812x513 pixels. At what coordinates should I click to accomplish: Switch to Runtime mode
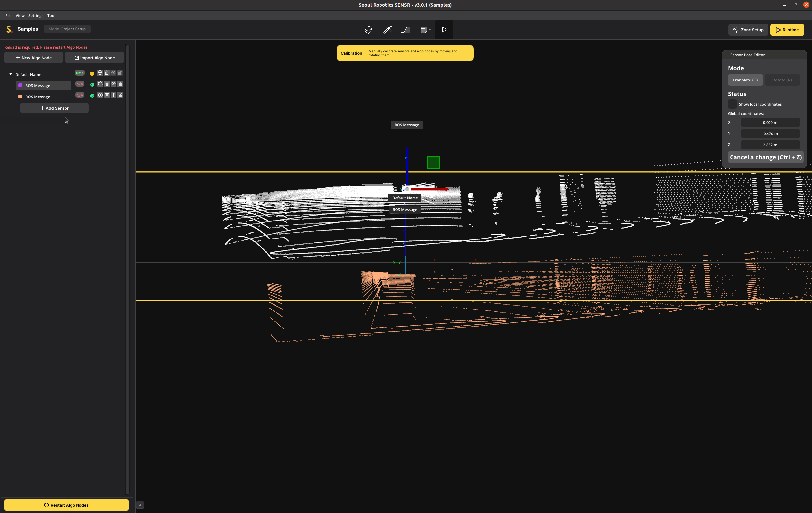point(787,30)
